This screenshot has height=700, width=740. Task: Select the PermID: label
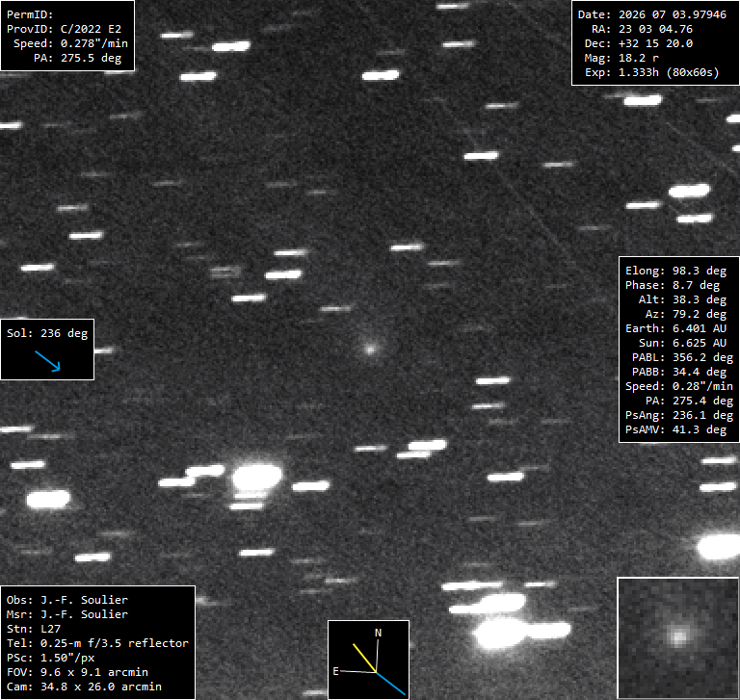30,14
